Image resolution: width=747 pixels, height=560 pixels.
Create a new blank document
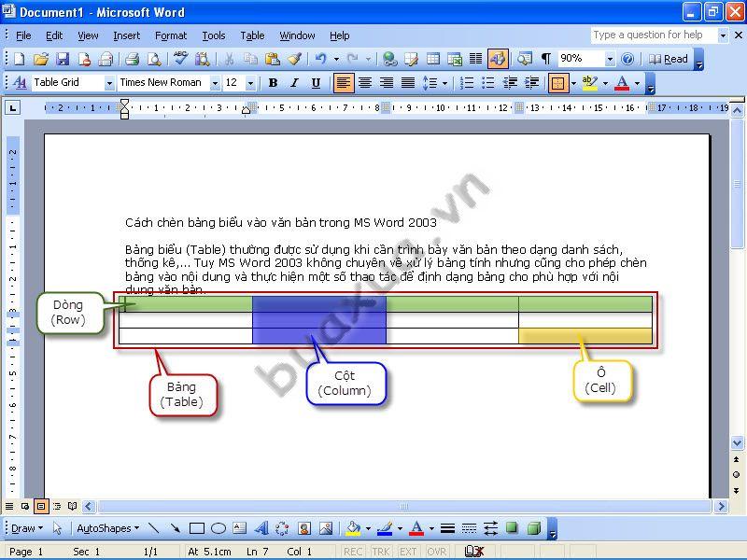[19, 59]
